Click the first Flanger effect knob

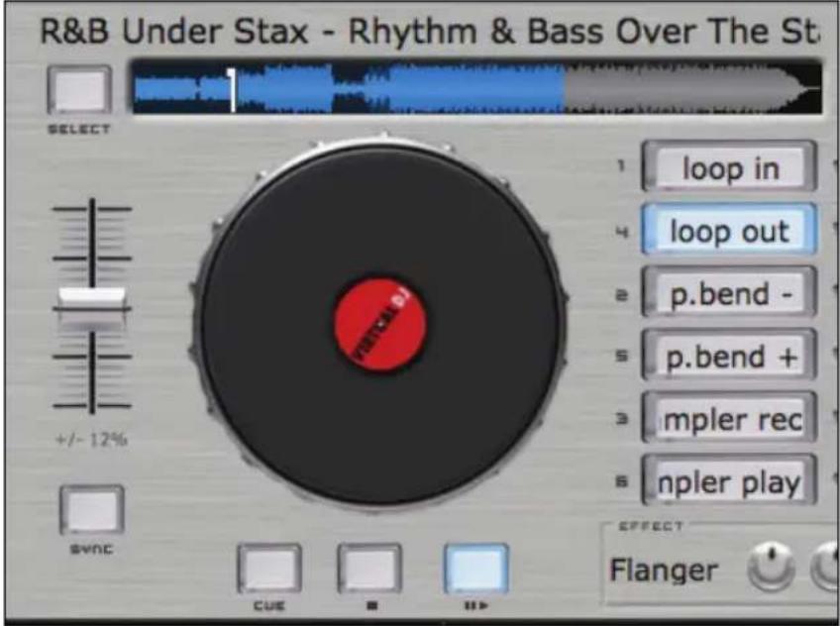771,568
